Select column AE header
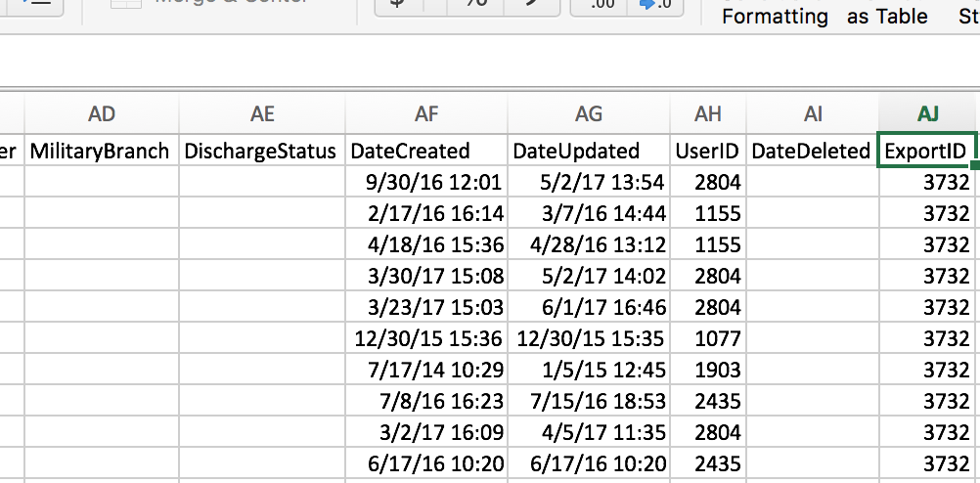The height and width of the screenshot is (483, 980). [262, 114]
